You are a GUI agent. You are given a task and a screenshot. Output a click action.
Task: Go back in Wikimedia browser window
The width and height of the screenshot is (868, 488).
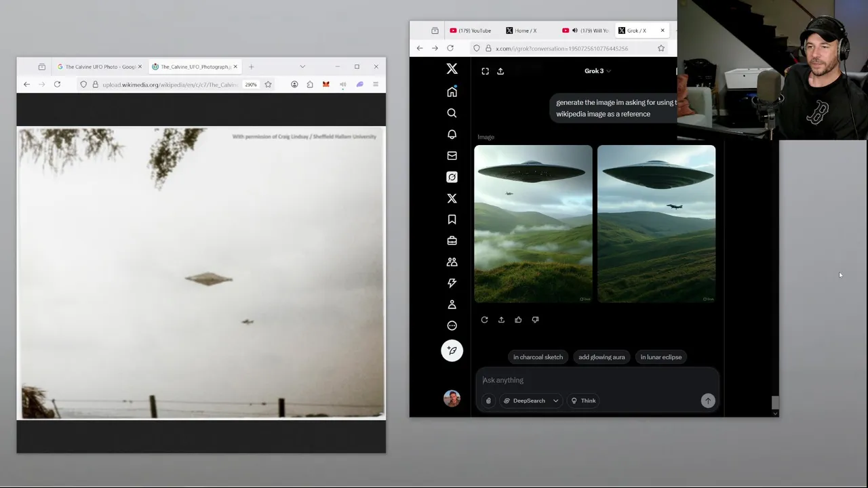pyautogui.click(x=26, y=85)
